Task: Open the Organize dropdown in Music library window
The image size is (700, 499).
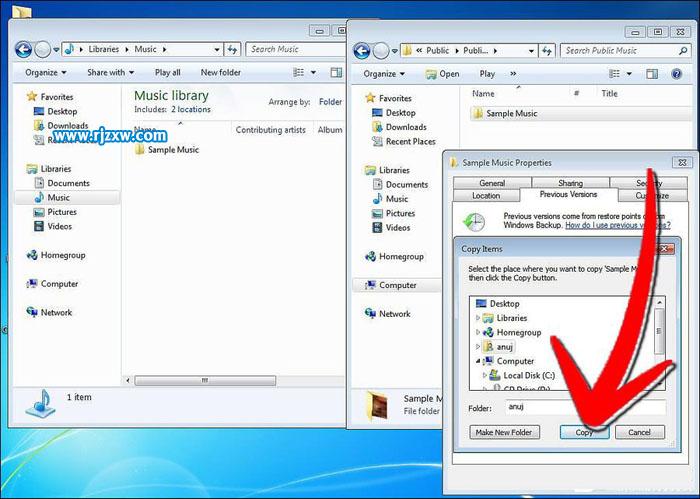Action: tap(46, 73)
